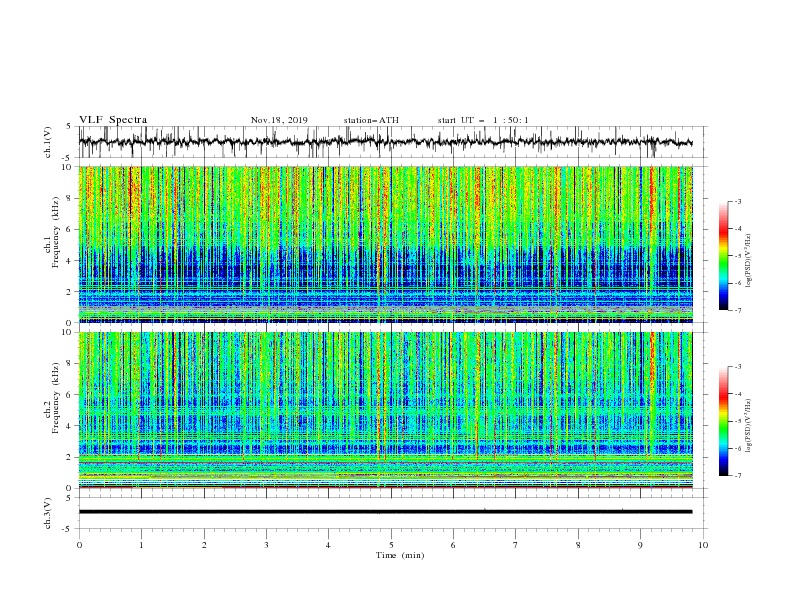Image resolution: width=792 pixels, height=612 pixels.
Task: Click the 'ch.3(V)' axis label
Action: 48,513
